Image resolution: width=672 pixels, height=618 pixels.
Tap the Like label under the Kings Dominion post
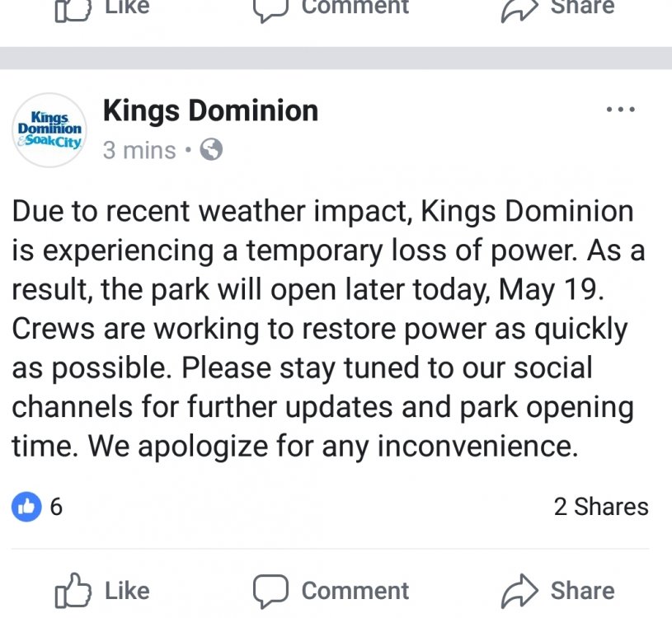(x=128, y=591)
